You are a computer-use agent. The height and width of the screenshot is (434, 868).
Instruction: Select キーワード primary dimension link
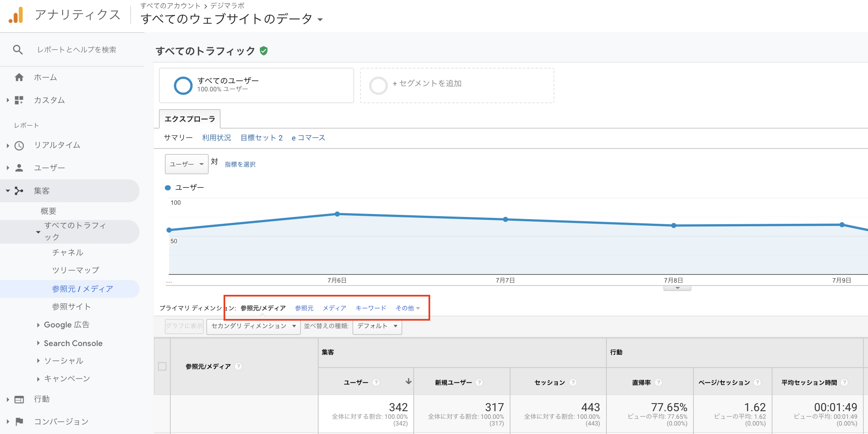point(371,308)
